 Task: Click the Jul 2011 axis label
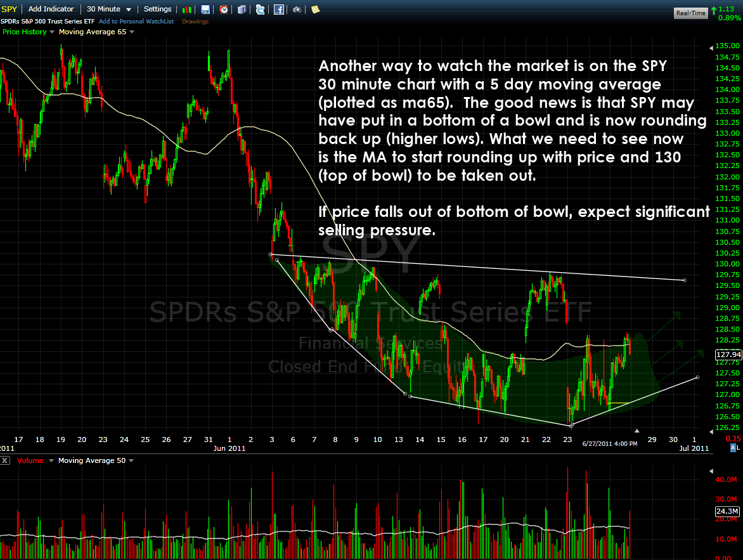(694, 448)
